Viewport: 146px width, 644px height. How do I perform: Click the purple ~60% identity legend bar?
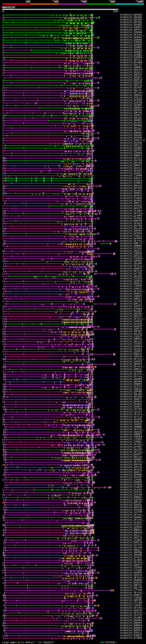(x=73, y=4)
